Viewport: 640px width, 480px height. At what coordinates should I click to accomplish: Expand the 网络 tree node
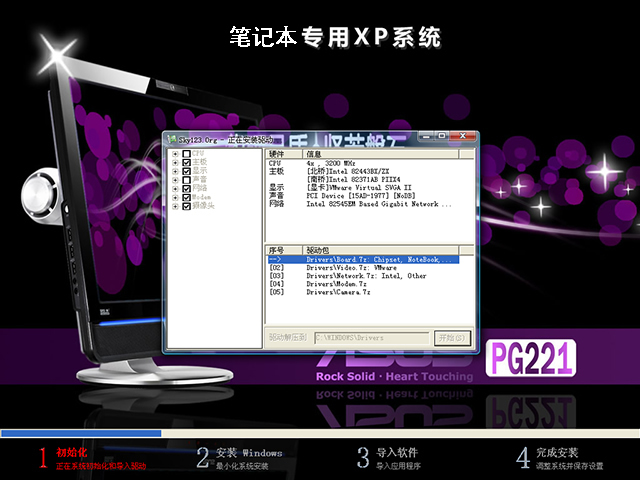click(175, 189)
